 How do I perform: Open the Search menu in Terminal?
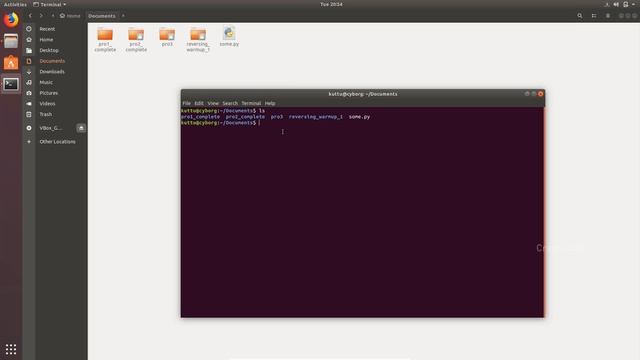point(230,103)
